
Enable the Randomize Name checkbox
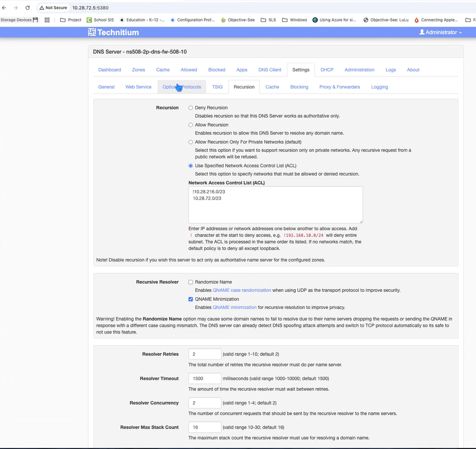coord(191,282)
